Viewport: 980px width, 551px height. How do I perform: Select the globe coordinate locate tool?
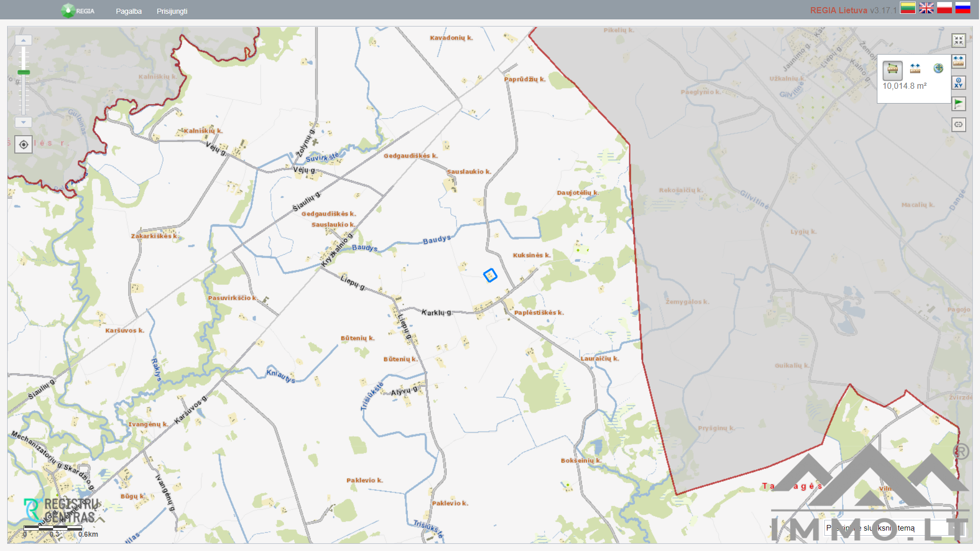pyautogui.click(x=938, y=68)
